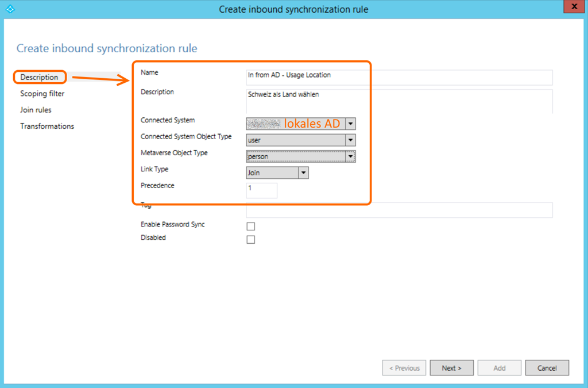
Task: Click the Precedence number field
Action: [261, 190]
